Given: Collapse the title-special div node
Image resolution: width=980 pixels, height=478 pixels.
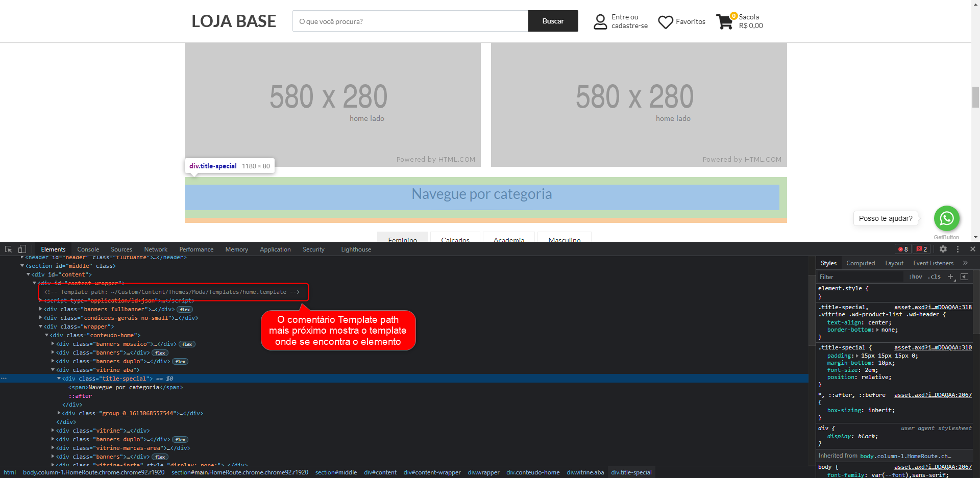Looking at the screenshot, I should 59,379.
